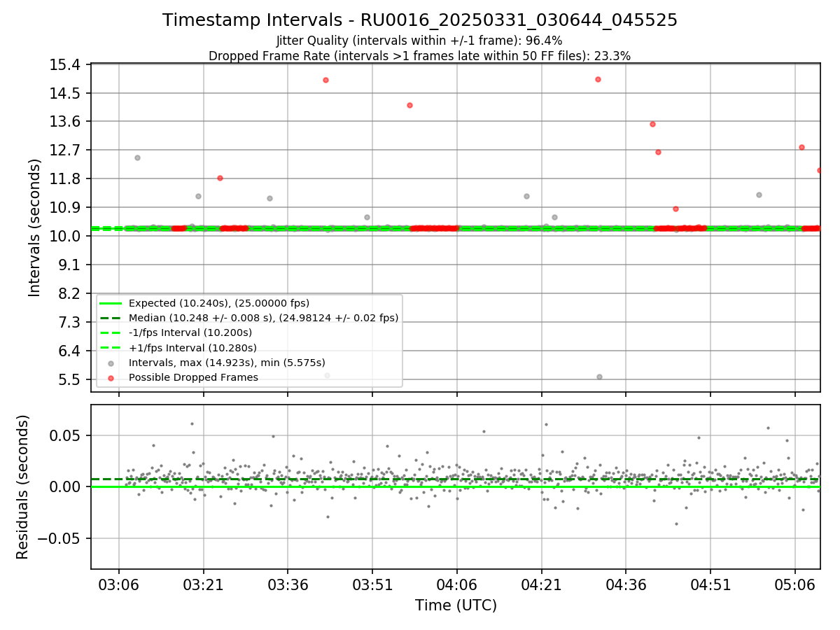The width and height of the screenshot is (840, 630).
Task: Click the 04:06 time tick label
Action: point(456,584)
